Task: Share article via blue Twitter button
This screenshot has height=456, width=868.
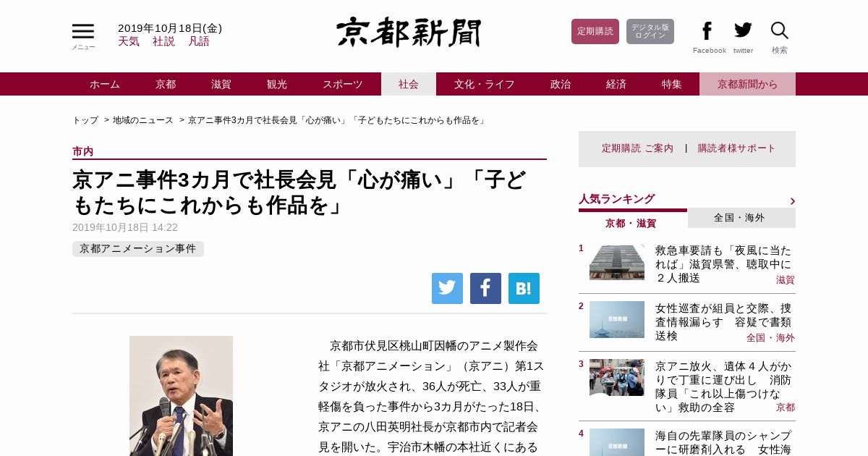Action: 447,288
